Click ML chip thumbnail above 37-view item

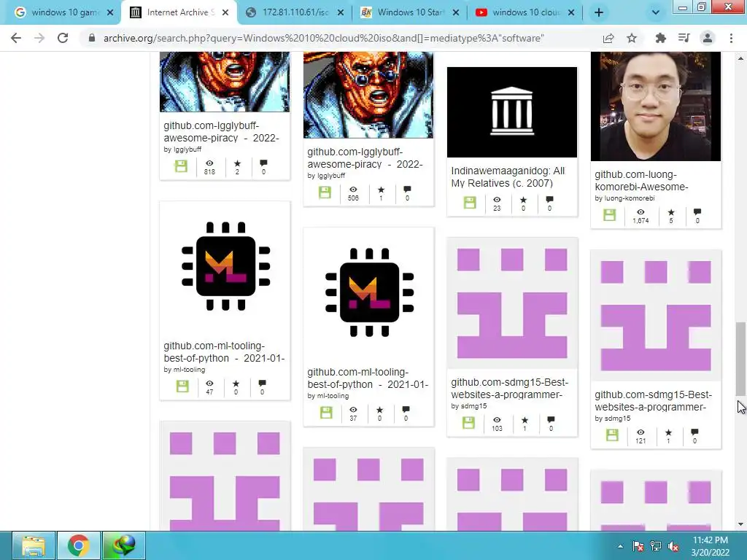pos(369,292)
